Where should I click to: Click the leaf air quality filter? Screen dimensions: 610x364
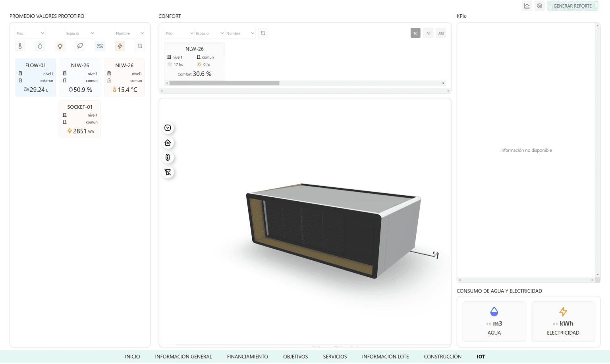(80, 46)
